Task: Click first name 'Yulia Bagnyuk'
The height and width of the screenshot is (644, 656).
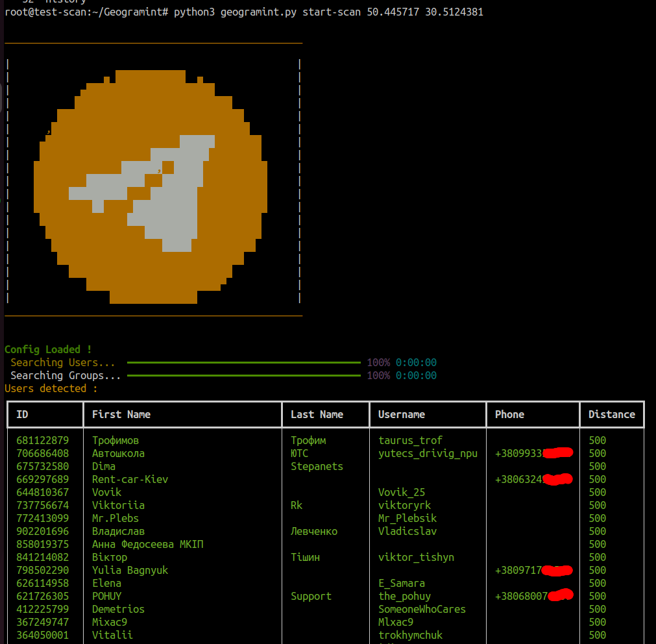Action: coord(130,570)
